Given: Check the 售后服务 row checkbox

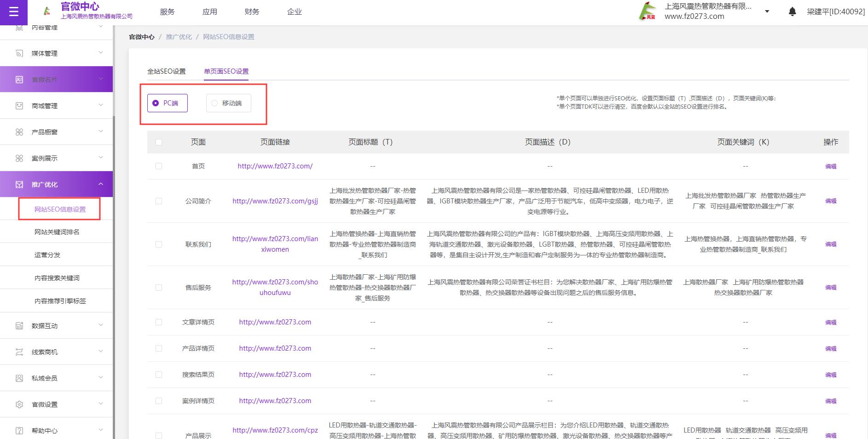Looking at the screenshot, I should coord(159,288).
